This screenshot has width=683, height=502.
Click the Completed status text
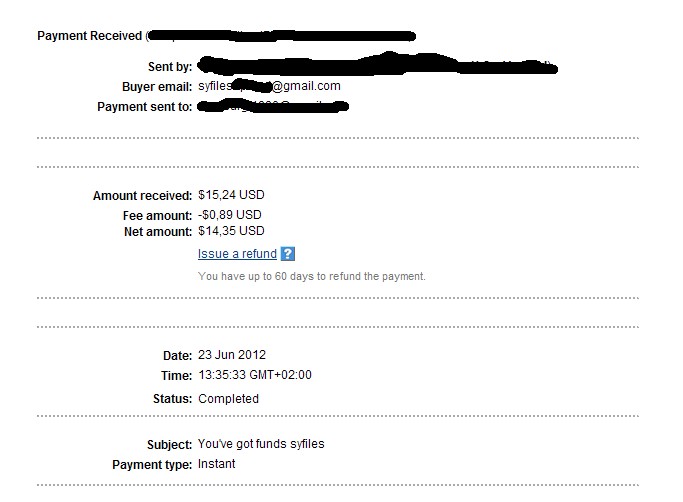click(228, 398)
